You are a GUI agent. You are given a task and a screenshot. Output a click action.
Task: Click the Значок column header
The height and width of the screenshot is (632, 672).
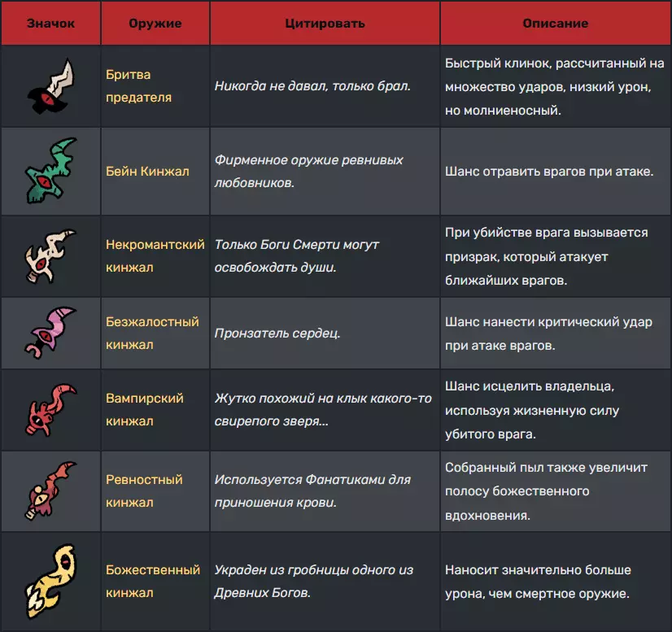pos(50,24)
